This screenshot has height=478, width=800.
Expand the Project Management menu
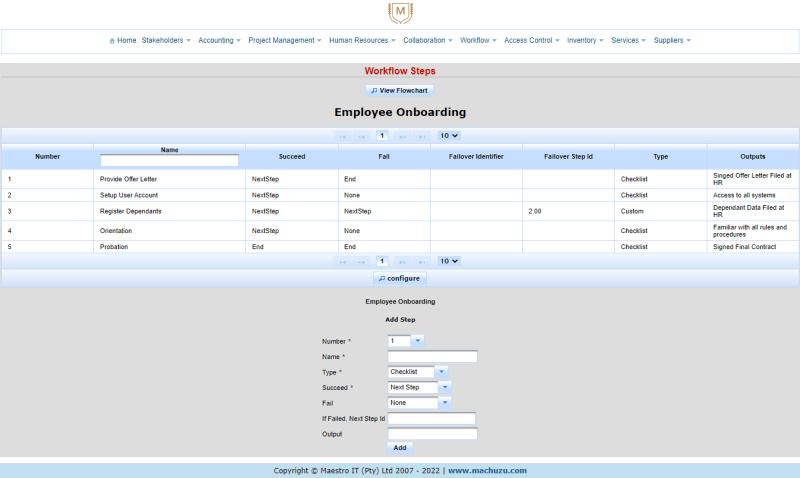tap(284, 41)
